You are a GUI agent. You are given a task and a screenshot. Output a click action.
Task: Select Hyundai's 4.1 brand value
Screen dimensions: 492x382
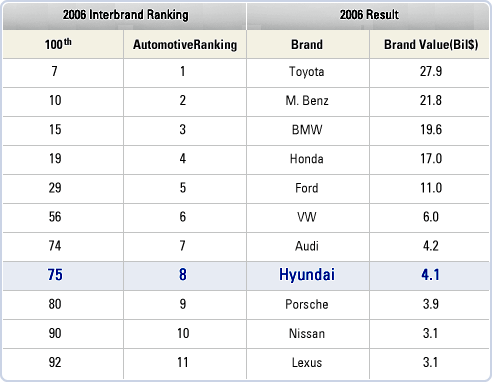tap(431, 275)
